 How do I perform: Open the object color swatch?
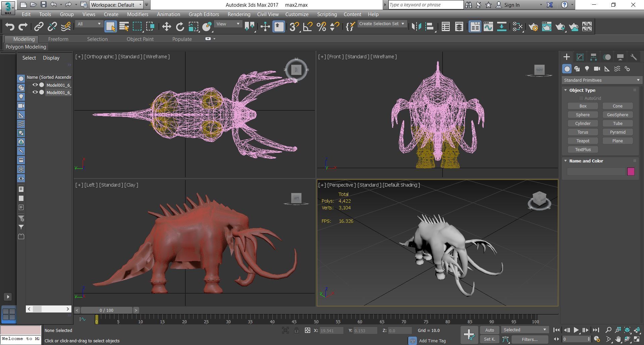pos(631,171)
